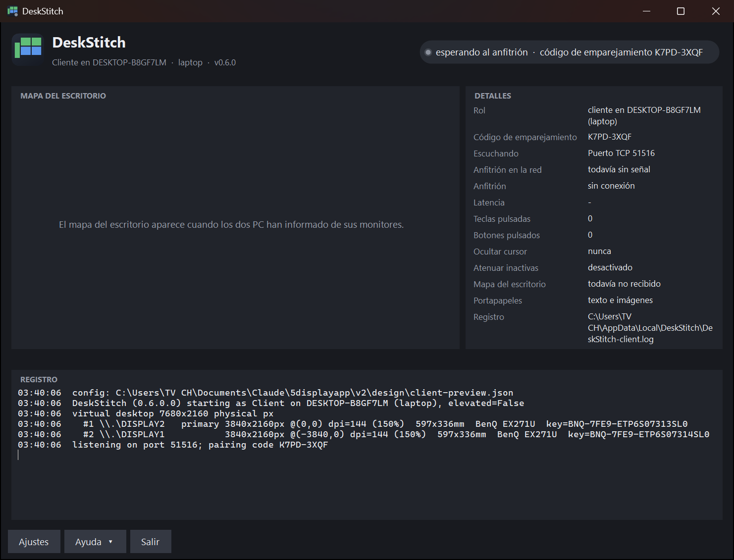Viewport: 734px width, 560px height.
Task: Click the "DETALLES" panel header
Action: tap(493, 96)
